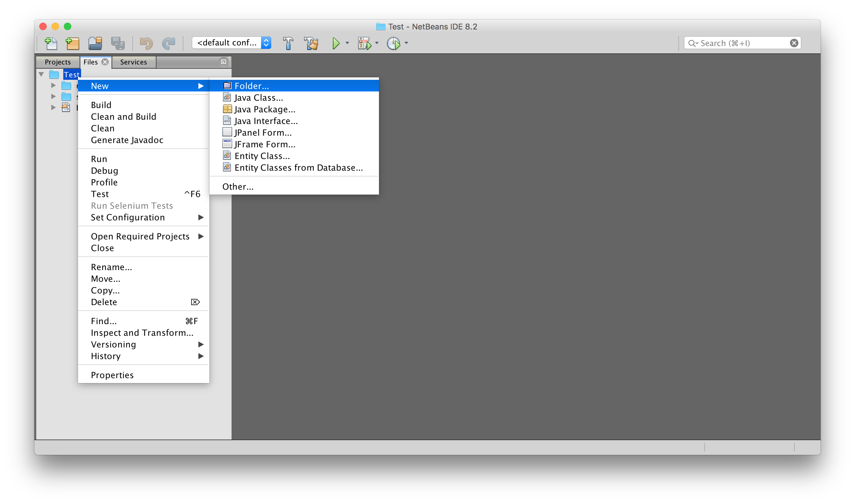Click Clean and Build menu item
The width and height of the screenshot is (855, 504).
click(x=144, y=117)
